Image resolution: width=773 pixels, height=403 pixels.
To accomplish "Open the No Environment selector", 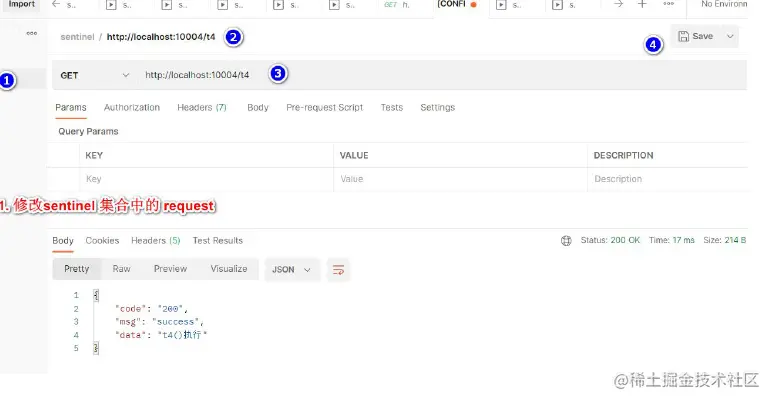I will click(724, 4).
